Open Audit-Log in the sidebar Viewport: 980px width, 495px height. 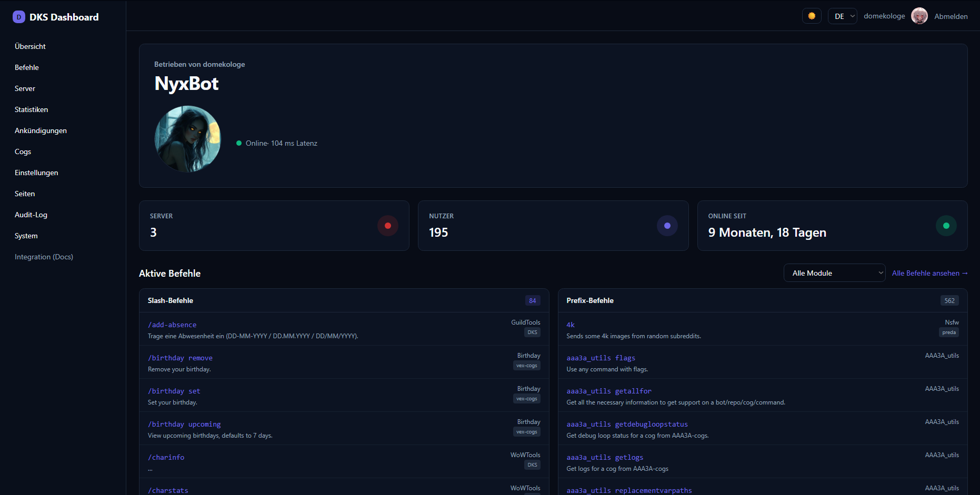[31, 215]
